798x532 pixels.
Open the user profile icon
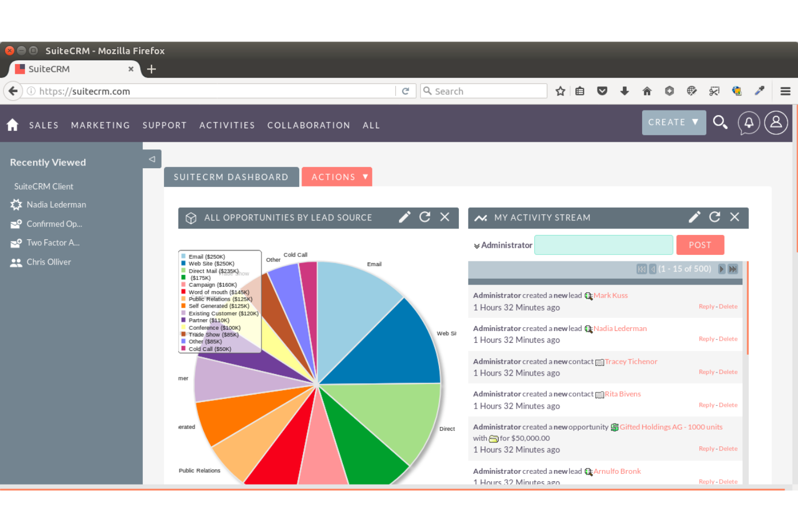pyautogui.click(x=776, y=123)
